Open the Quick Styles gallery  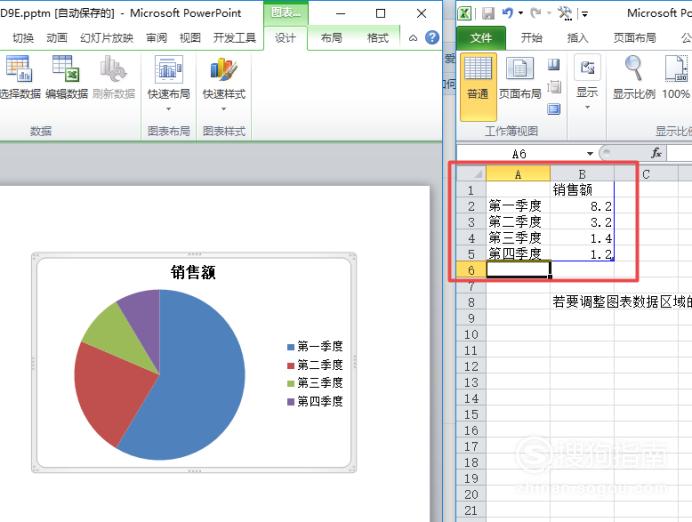coord(224,83)
